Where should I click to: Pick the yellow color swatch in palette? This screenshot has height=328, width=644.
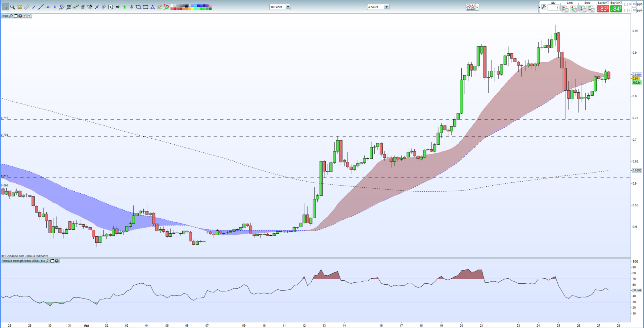192,8
